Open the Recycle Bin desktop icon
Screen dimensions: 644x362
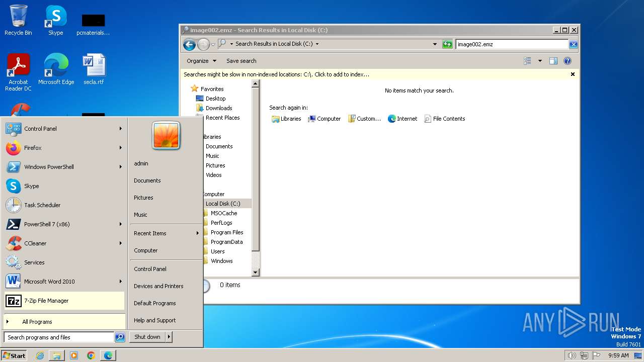point(18,20)
